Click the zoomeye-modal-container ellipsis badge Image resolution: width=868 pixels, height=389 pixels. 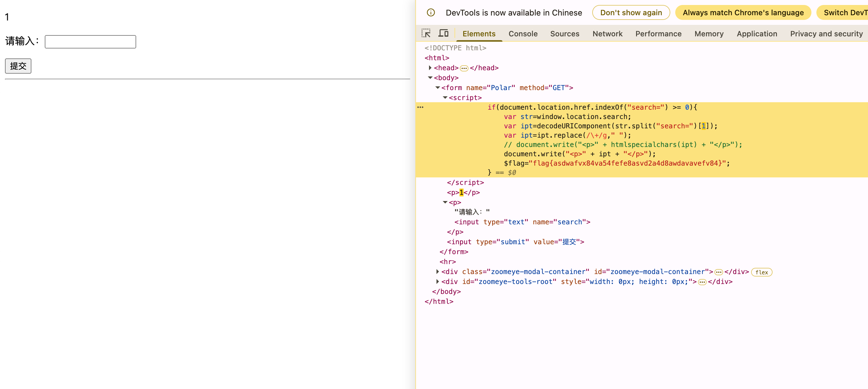click(x=718, y=272)
